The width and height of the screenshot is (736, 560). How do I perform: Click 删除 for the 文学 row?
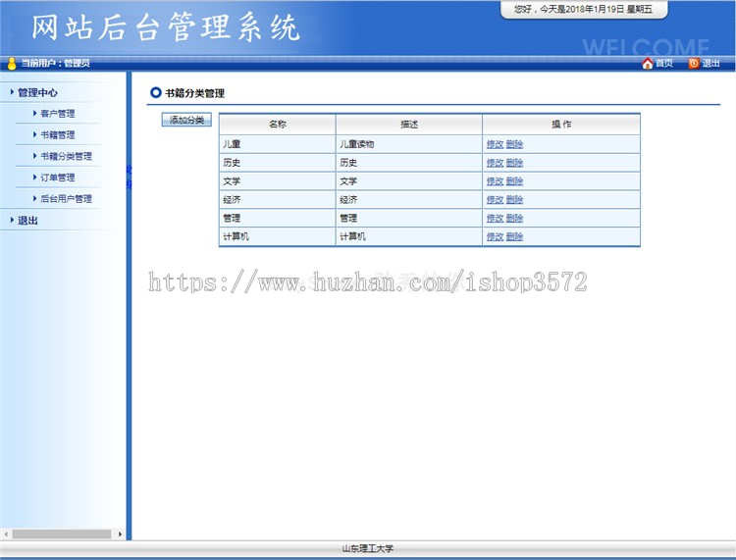(514, 181)
